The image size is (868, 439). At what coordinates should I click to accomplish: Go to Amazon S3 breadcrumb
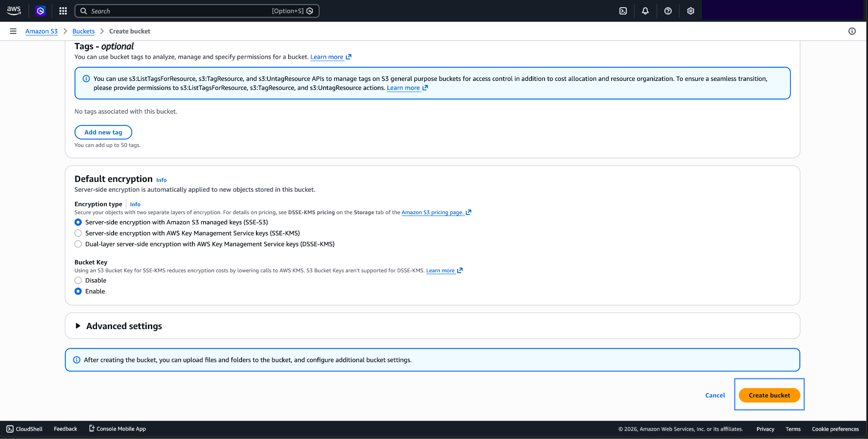42,31
